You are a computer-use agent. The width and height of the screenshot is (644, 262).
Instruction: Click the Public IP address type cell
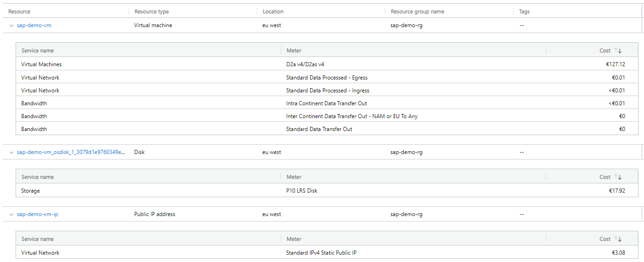tap(155, 214)
